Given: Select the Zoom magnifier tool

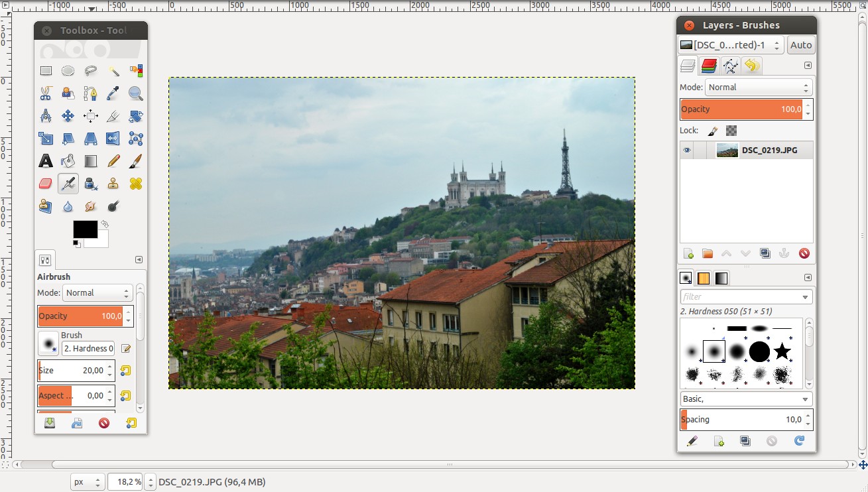Looking at the screenshot, I should (x=136, y=93).
